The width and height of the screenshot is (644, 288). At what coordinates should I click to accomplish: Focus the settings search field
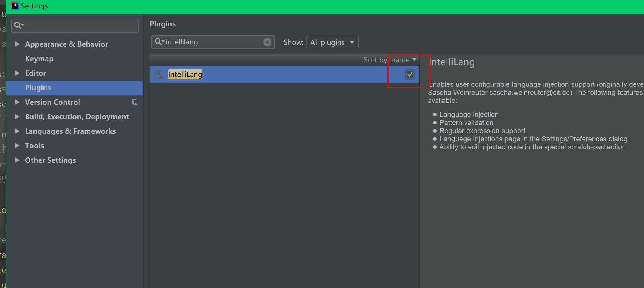[x=75, y=26]
